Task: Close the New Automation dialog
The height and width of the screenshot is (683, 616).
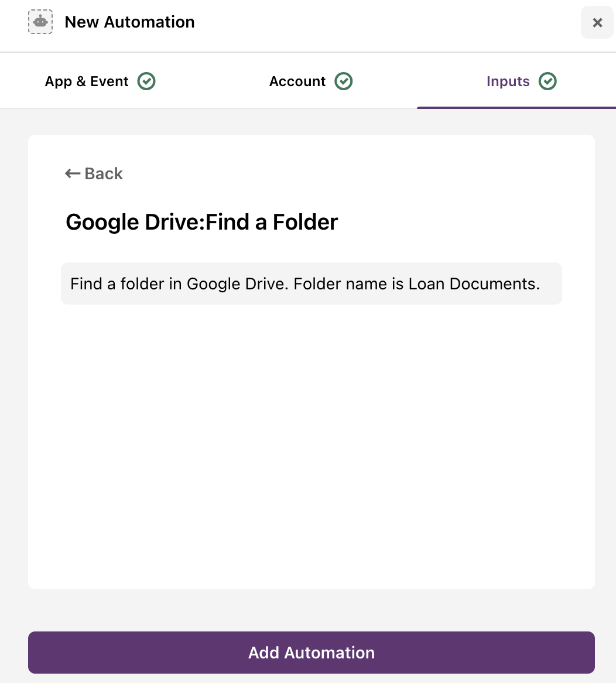Action: (597, 22)
